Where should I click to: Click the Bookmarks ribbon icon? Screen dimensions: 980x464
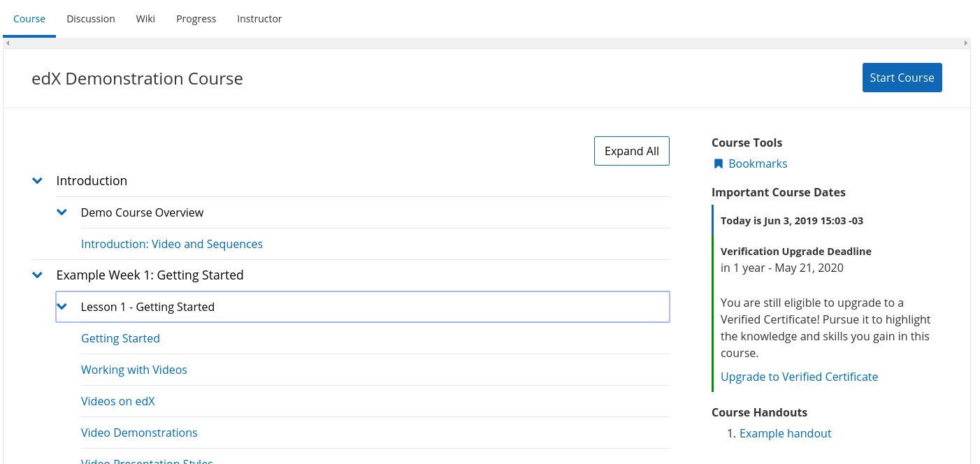click(x=718, y=164)
